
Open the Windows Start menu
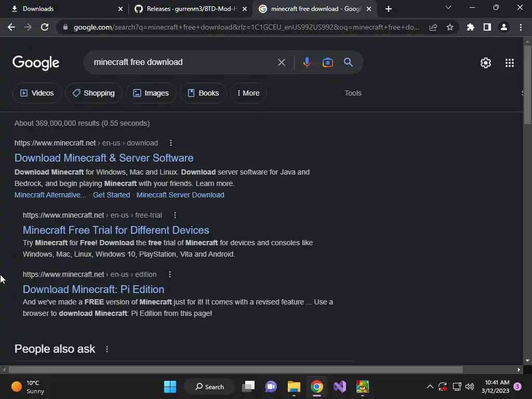coord(170,387)
